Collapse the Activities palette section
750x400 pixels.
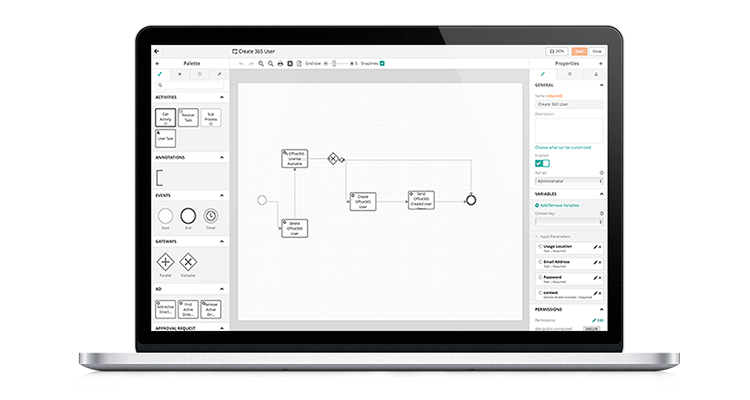coord(222,97)
